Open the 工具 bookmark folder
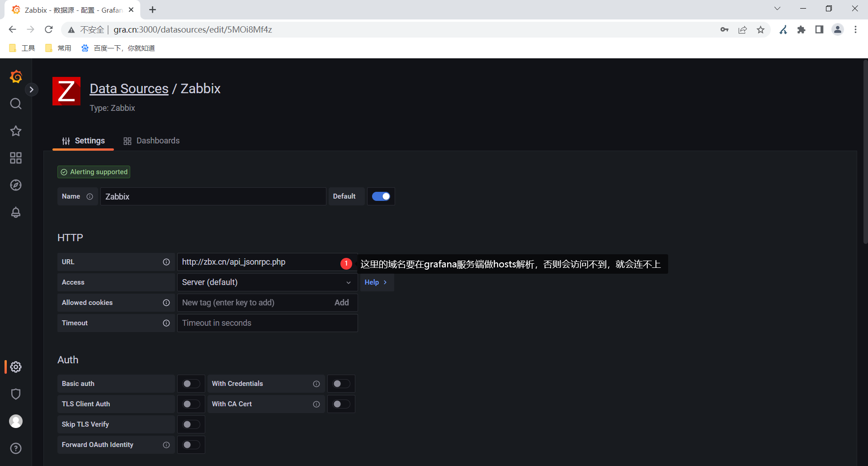This screenshot has height=466, width=868. (22, 48)
